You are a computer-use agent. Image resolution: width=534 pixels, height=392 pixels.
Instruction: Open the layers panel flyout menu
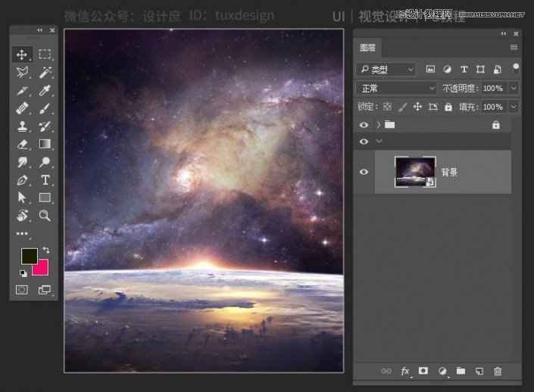point(514,48)
